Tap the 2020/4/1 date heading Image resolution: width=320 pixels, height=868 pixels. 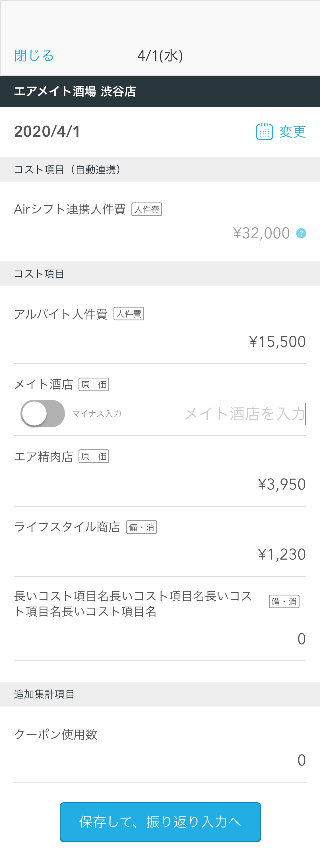pos(47,131)
